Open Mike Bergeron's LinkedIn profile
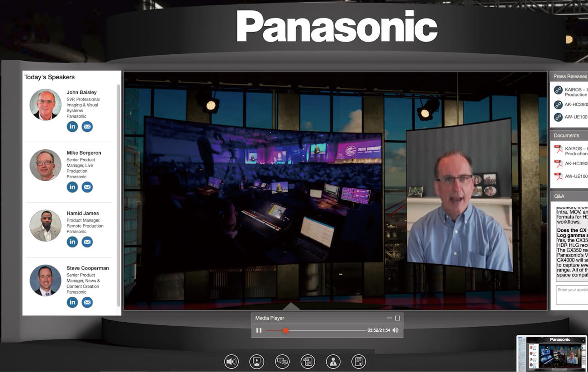The image size is (588, 372). [72, 187]
